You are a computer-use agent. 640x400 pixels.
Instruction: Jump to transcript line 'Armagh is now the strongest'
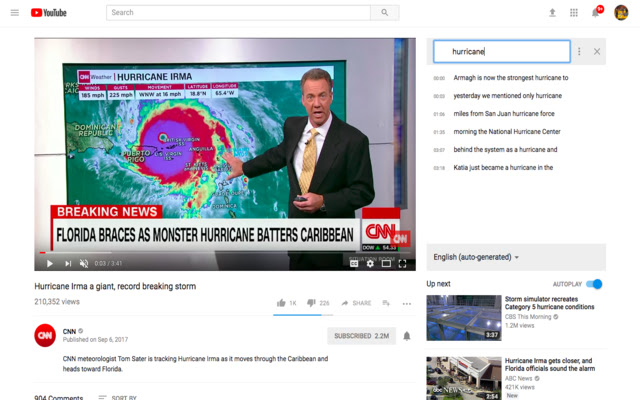(x=511, y=78)
